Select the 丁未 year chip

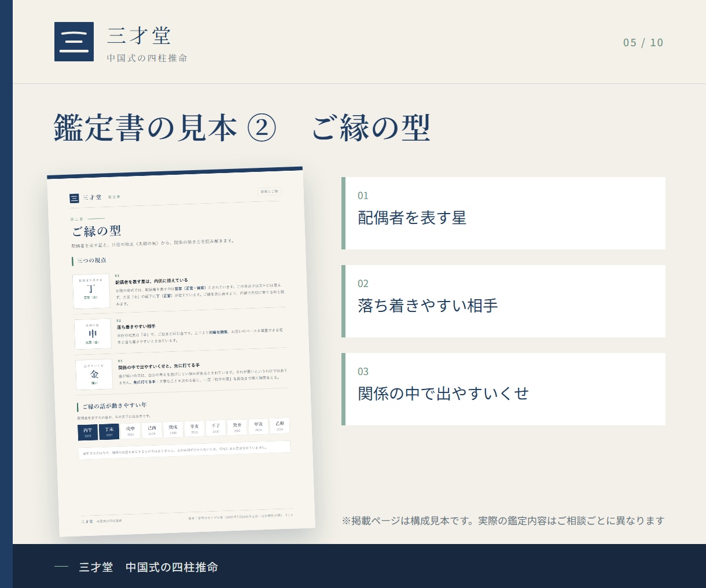click(x=109, y=432)
